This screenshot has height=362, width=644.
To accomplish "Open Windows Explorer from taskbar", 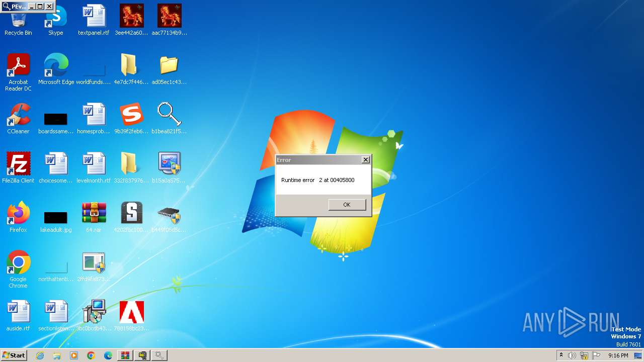I will point(57,355).
